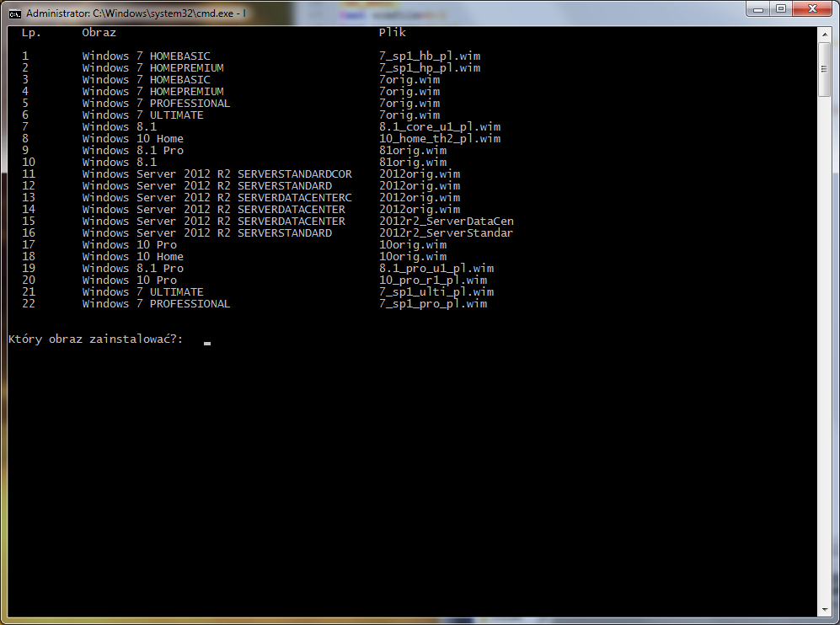
Task: Click '7orig.wim' in row 3
Action: pos(409,80)
